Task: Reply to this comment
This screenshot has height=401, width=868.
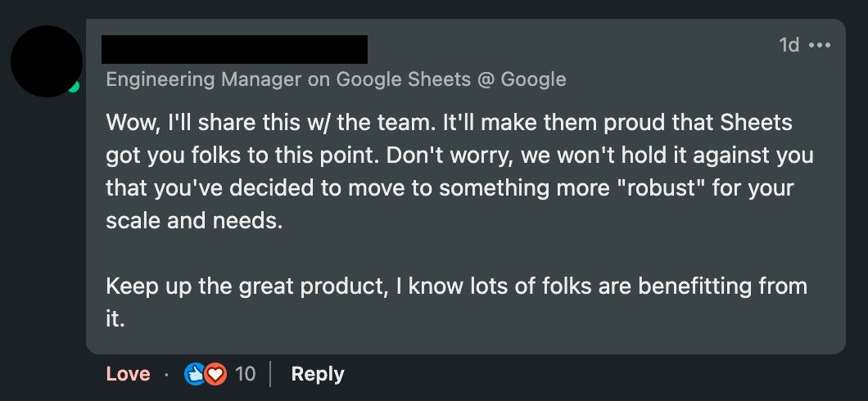Action: click(318, 375)
